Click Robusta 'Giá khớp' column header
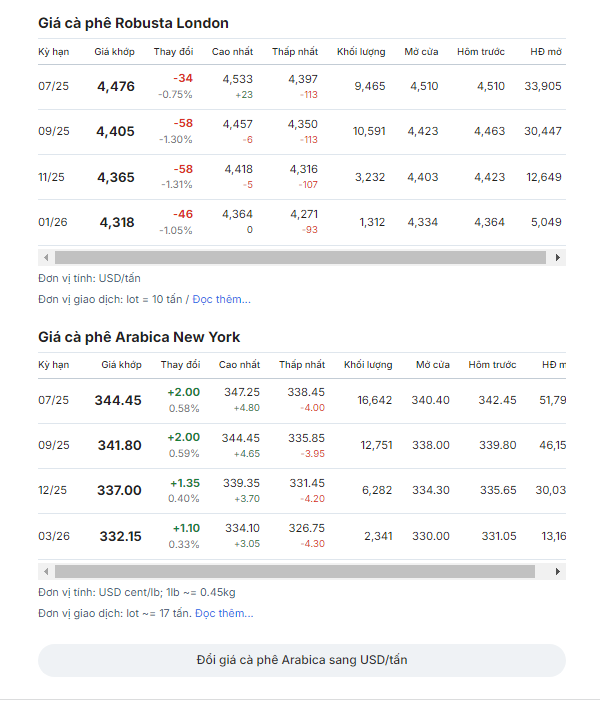The width and height of the screenshot is (600, 701). click(114, 52)
